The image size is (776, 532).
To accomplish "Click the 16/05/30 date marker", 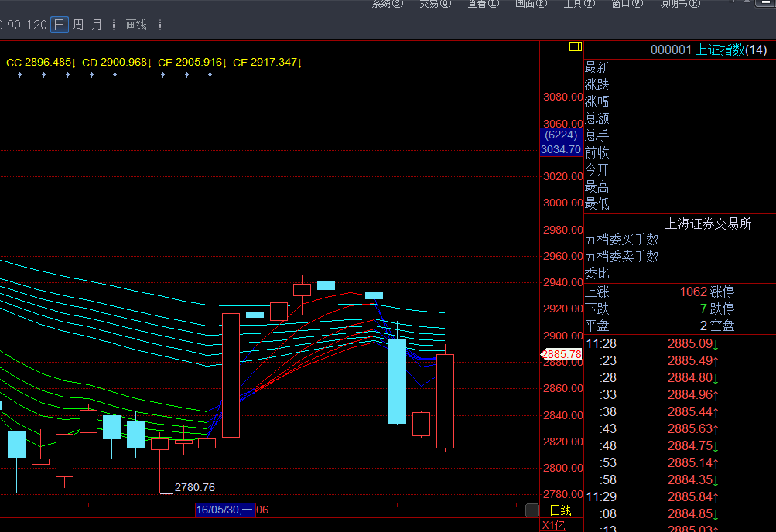I will (x=224, y=510).
